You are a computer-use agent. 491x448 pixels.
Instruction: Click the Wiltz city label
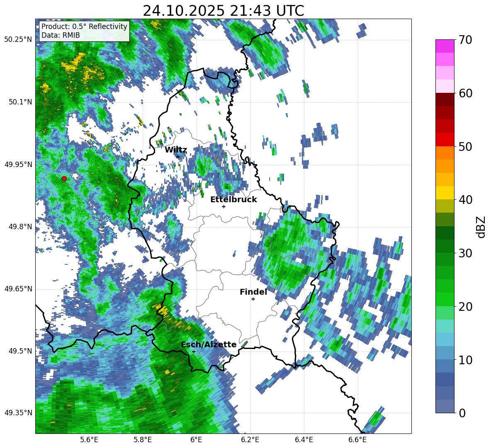click(176, 150)
